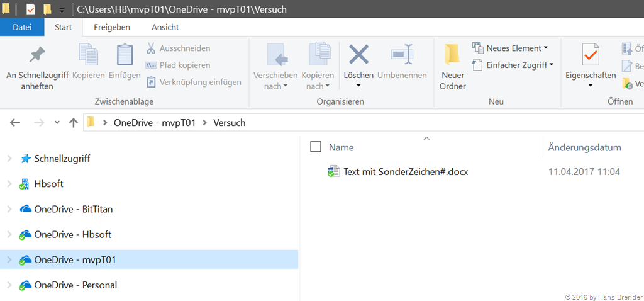Click the Pin to Schnellzugriff icon
This screenshot has width=644, height=301.
click(37, 57)
